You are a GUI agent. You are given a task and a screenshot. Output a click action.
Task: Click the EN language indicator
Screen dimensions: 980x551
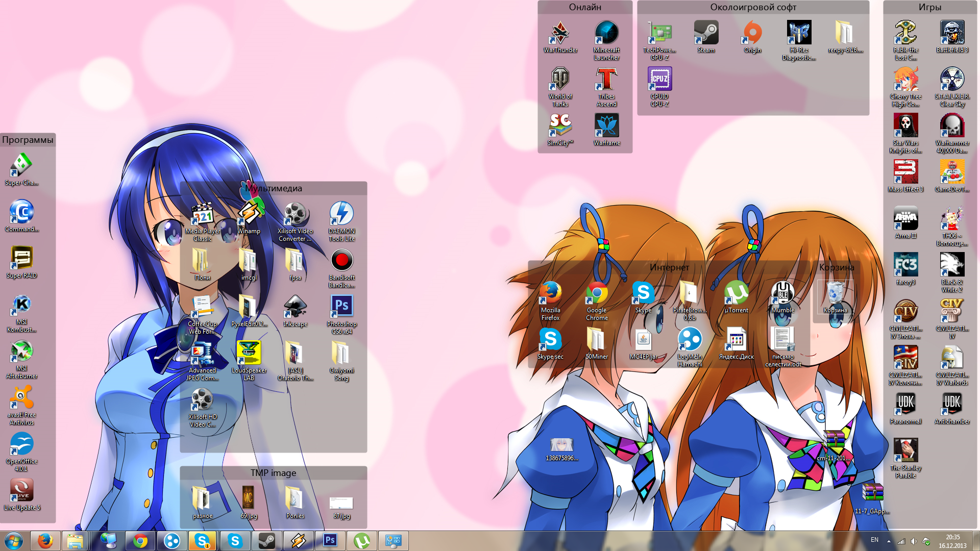pos(874,540)
